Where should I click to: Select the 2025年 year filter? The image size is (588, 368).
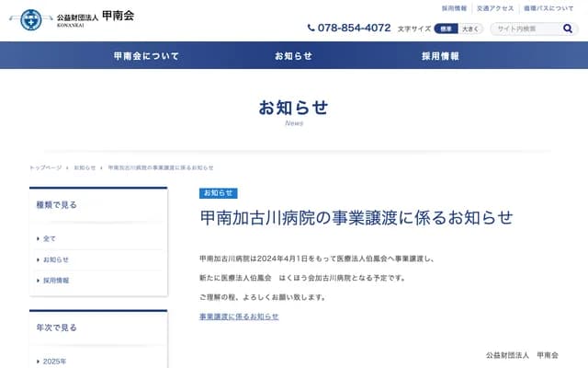click(54, 362)
